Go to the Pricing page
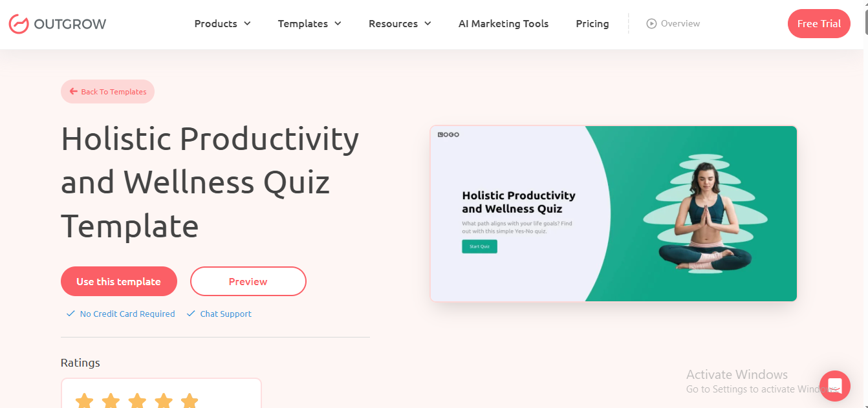This screenshot has height=408, width=868. (592, 24)
